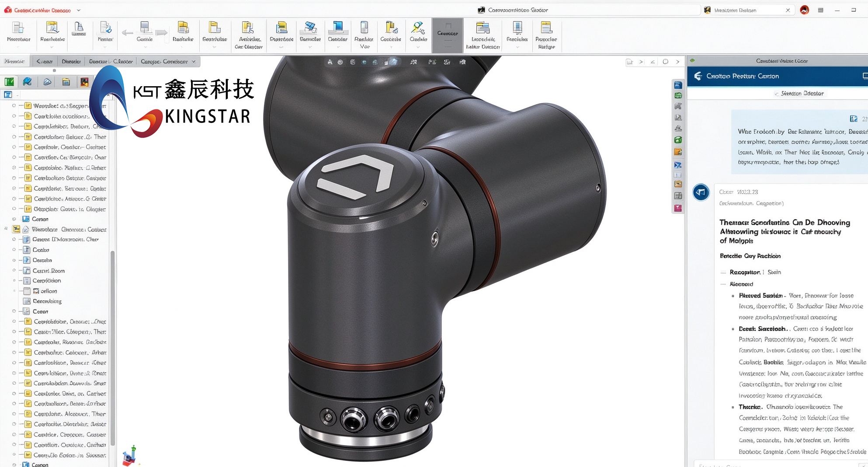Click the small blue icon inside the message bubble
This screenshot has width=868, height=467.
854,119
